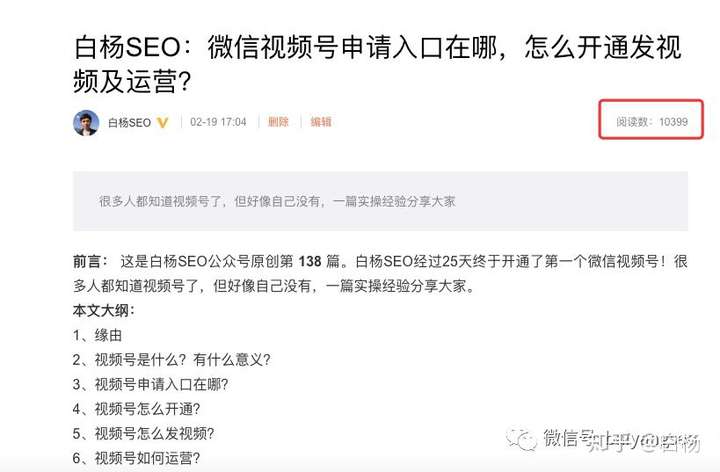Click the 02-19 17:04 publish timestamp
720x472 pixels.
[x=218, y=122]
